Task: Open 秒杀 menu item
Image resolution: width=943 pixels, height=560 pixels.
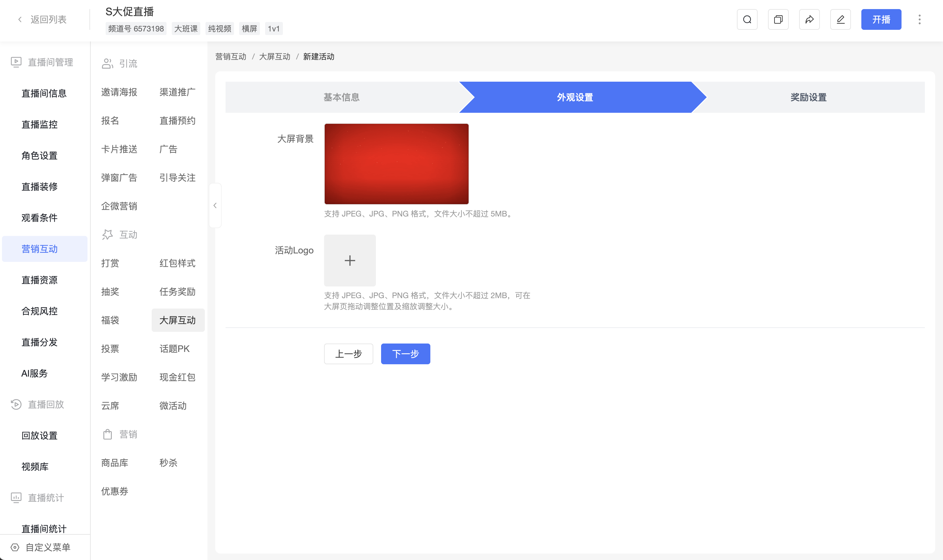Action: [168, 463]
